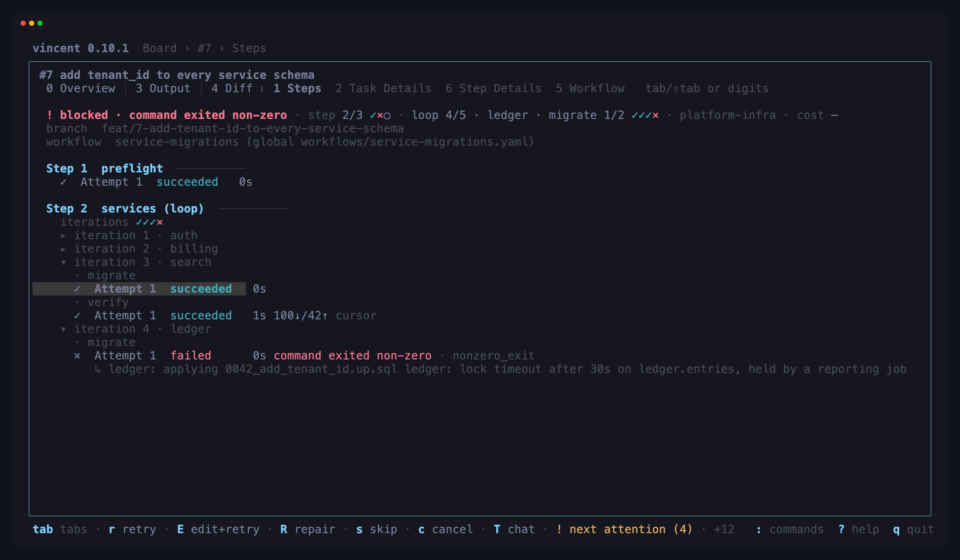Click the +12 more items indicator
Image resolution: width=960 pixels, height=560 pixels.
pyautogui.click(x=724, y=529)
